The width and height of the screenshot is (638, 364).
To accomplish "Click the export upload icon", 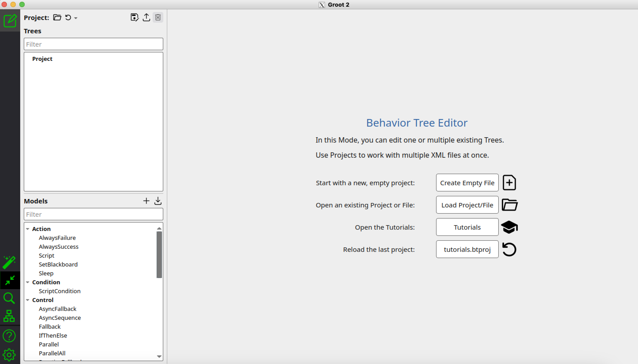I will point(146,18).
